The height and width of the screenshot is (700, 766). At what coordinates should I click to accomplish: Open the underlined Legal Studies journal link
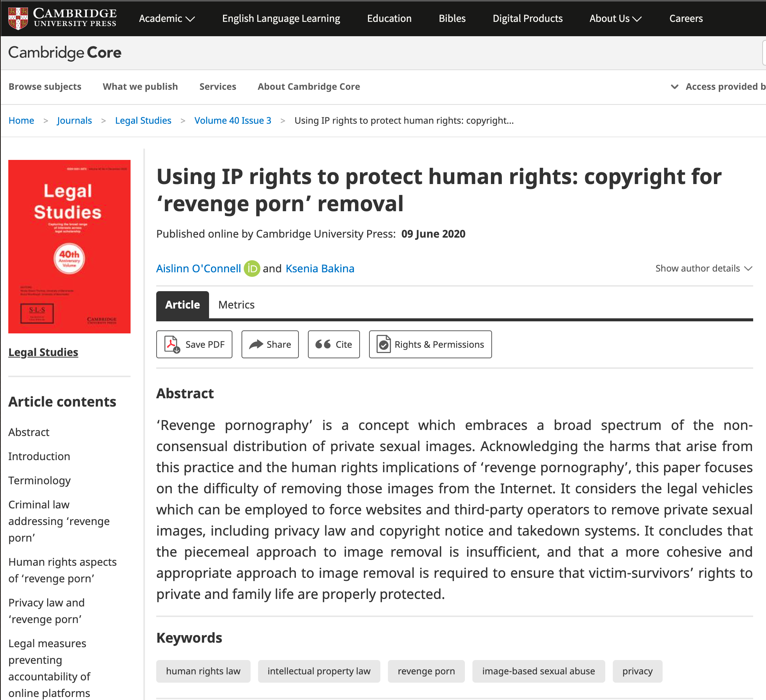43,352
